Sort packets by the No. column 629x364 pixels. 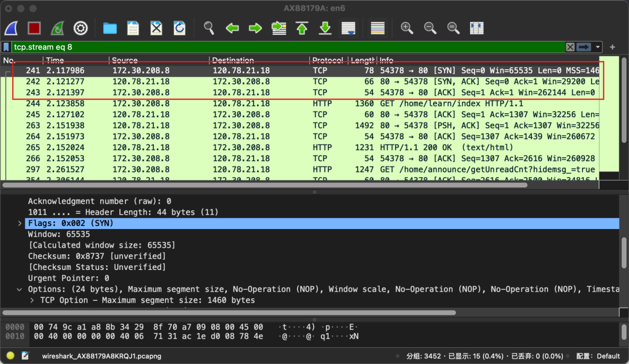(x=22, y=60)
